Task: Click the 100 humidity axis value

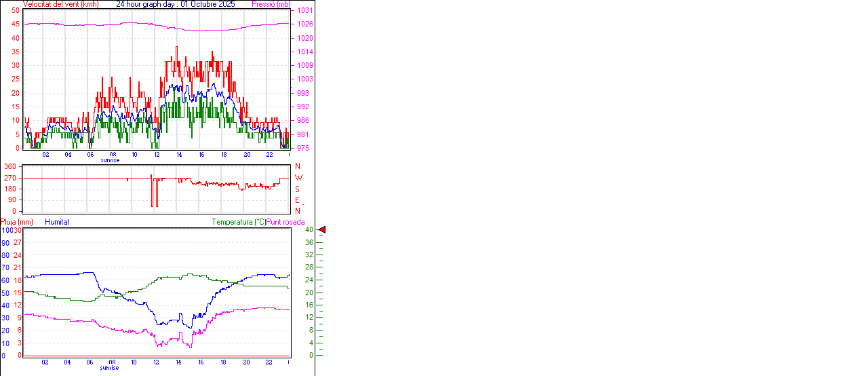Action: (7, 230)
